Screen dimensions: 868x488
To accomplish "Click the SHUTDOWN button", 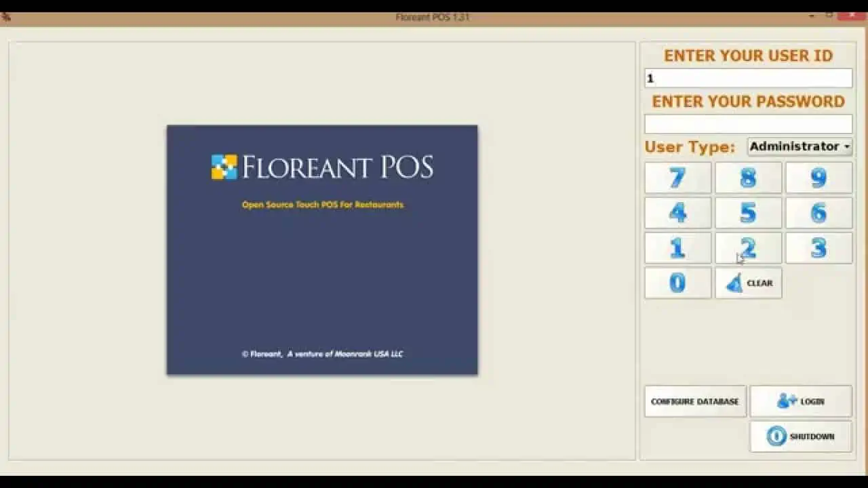I will coord(801,436).
